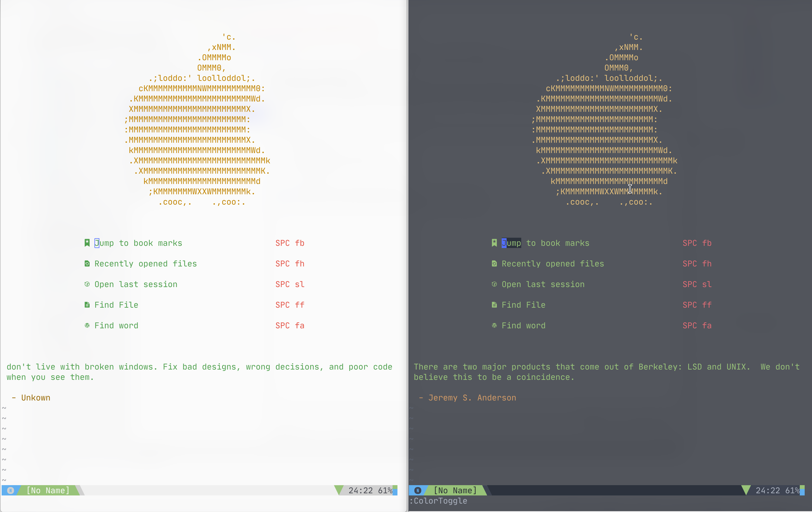This screenshot has width=812, height=512.
Task: Click '[No Name]' buffer label in light statusline
Action: point(48,490)
